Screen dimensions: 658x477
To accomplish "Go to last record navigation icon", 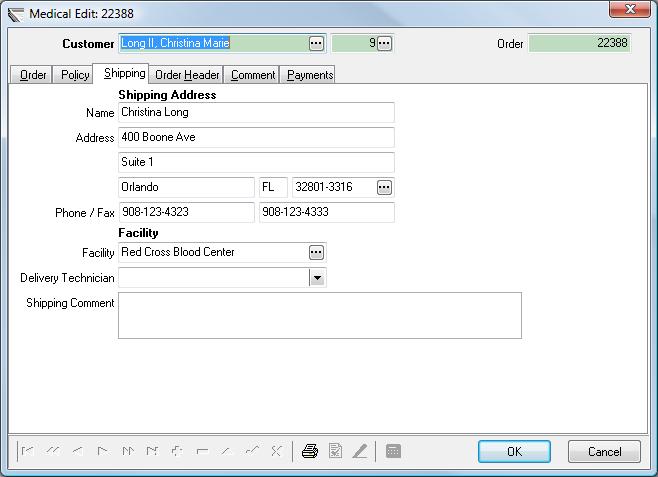I will point(152,451).
